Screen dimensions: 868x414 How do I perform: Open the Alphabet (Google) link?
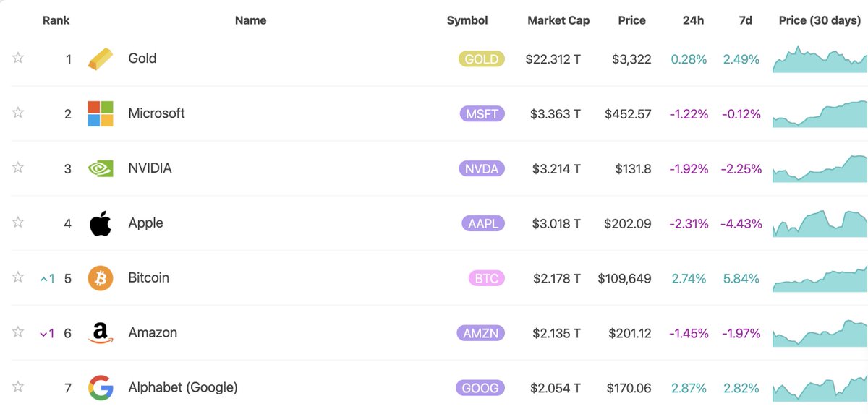pyautogui.click(x=183, y=388)
